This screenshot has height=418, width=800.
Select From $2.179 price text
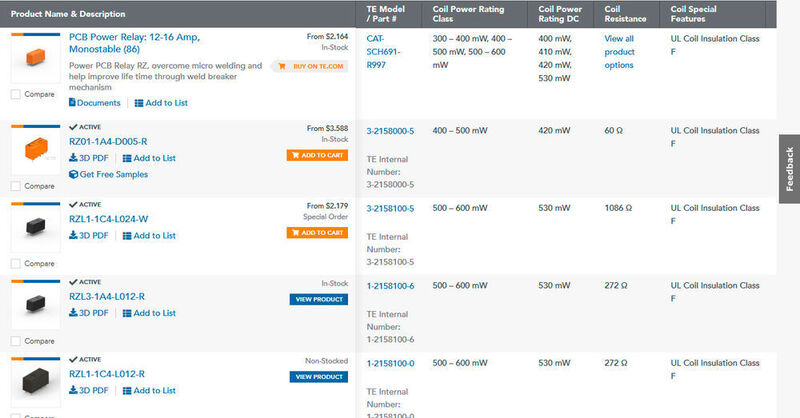click(328, 206)
